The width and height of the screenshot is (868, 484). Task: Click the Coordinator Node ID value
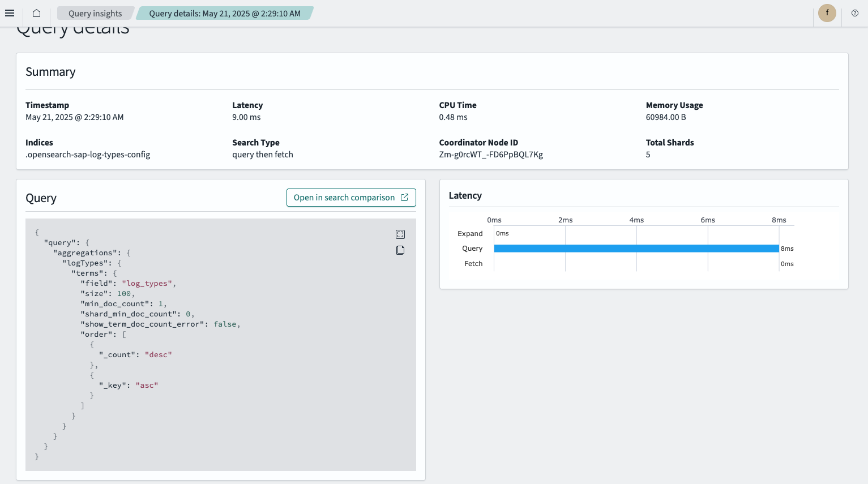coord(491,155)
